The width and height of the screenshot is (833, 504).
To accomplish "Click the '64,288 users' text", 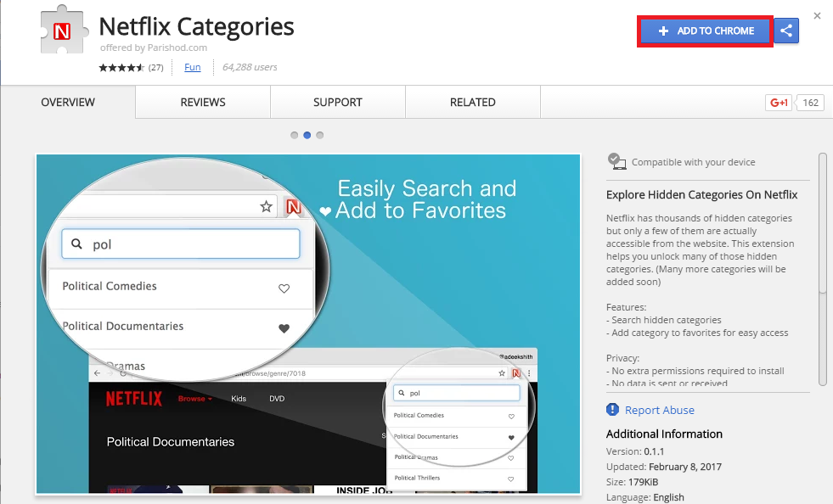I will coord(250,67).
